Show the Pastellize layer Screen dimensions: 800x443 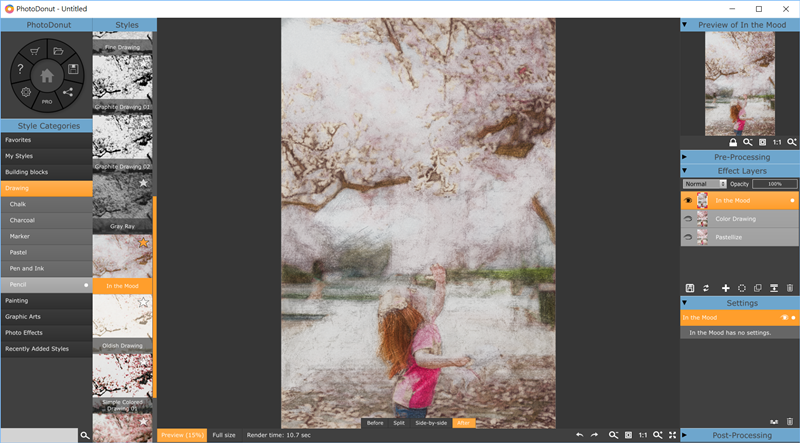coord(688,237)
